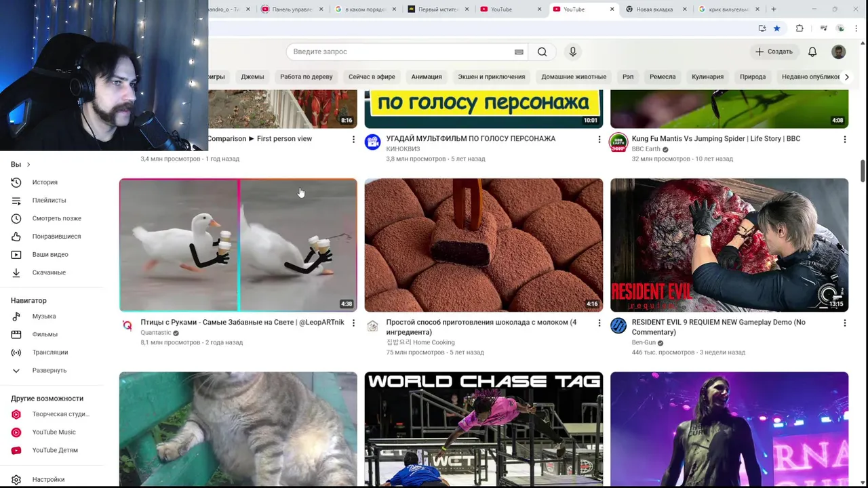
Task: Open Chrome extensions puzzle icon
Action: (x=800, y=28)
